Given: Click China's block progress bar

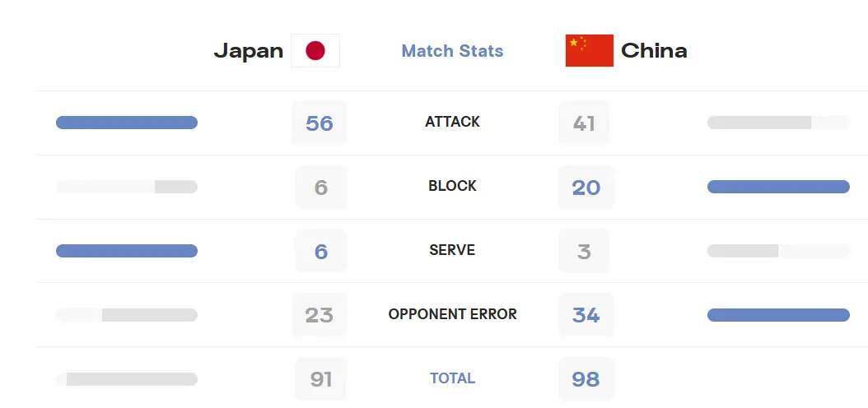Looking at the screenshot, I should [778, 187].
